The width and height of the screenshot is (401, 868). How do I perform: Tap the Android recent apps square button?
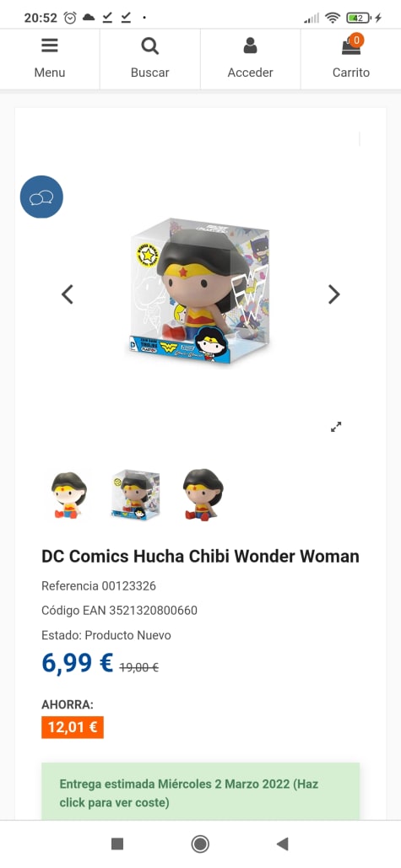[x=117, y=844]
